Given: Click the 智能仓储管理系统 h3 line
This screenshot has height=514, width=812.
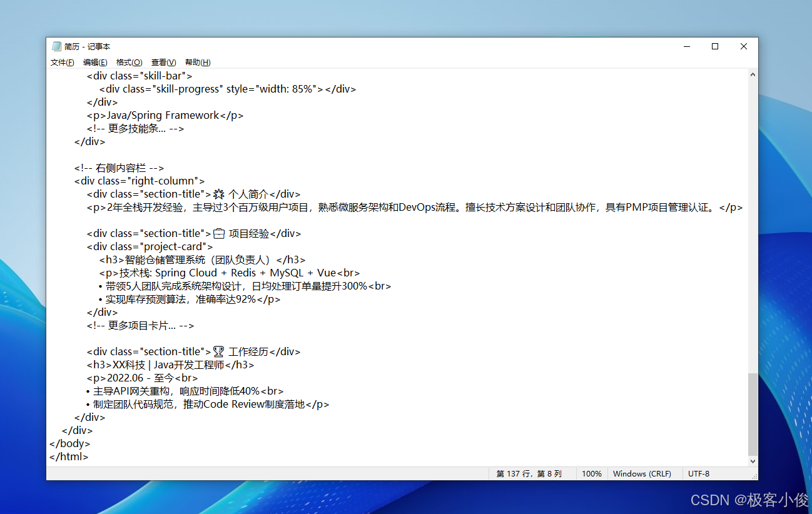Looking at the screenshot, I should pyautogui.click(x=202, y=260).
